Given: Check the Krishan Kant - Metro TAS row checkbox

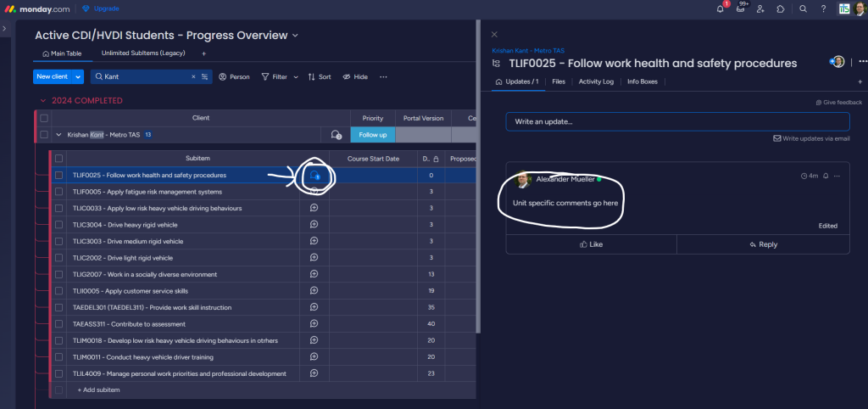Looking at the screenshot, I should [x=44, y=135].
